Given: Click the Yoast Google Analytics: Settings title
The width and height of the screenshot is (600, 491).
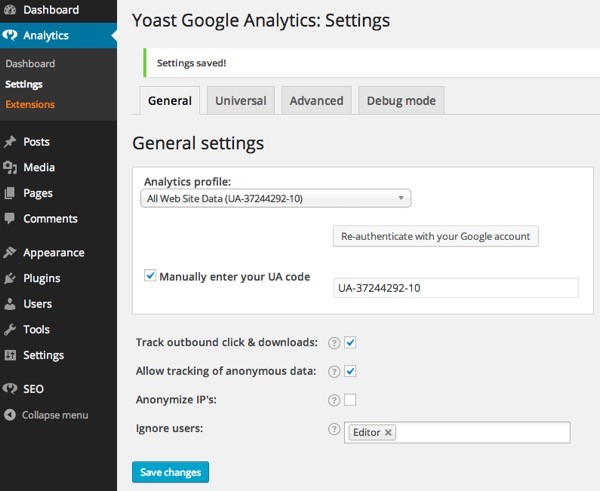Looking at the screenshot, I should click(261, 20).
